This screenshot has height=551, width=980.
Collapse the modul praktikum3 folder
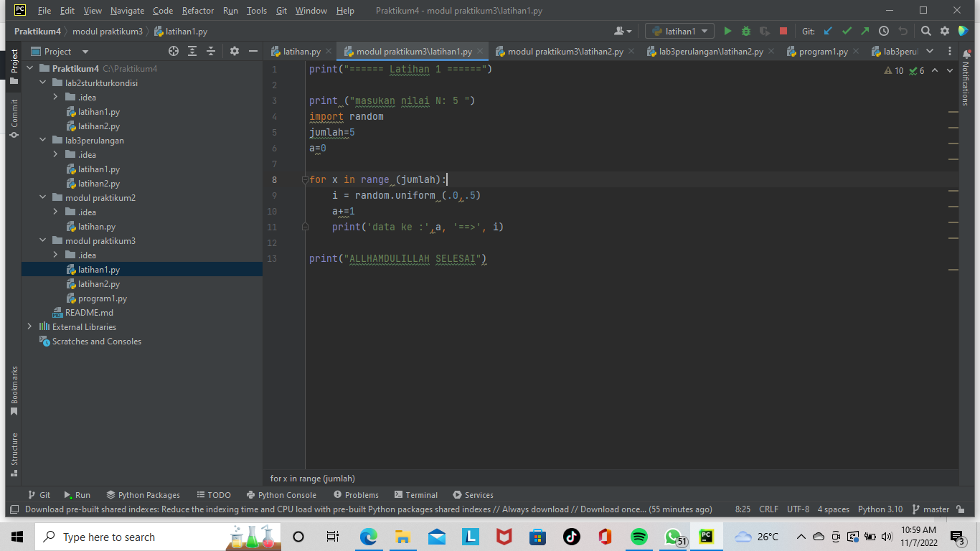42,240
